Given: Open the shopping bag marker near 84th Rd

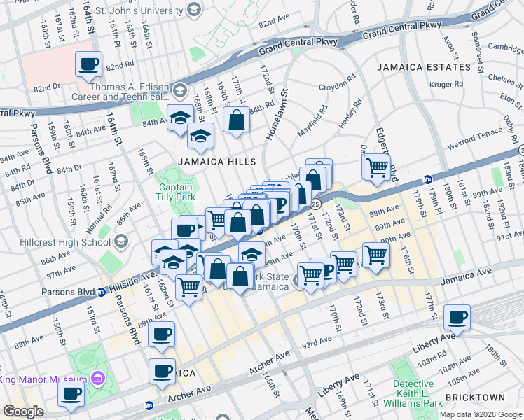Looking at the screenshot, I should (236, 120).
